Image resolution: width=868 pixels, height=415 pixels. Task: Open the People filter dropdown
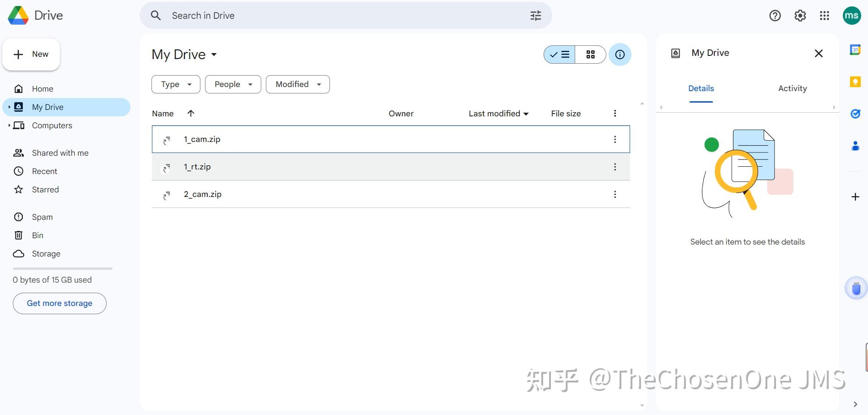point(232,84)
